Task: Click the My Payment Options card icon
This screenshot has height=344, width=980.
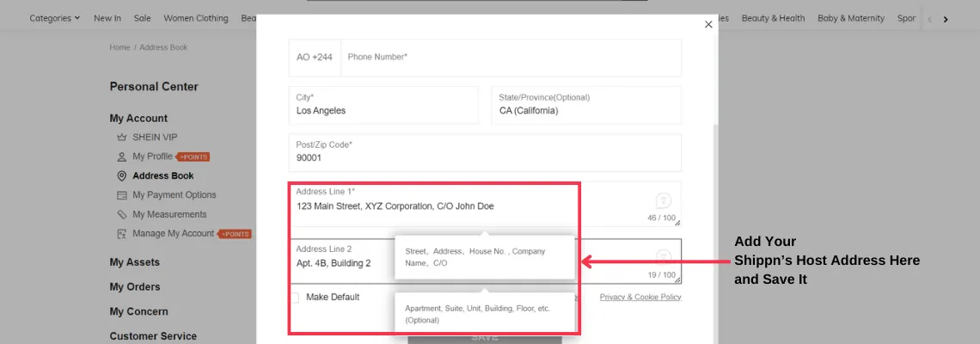Action: (121, 195)
